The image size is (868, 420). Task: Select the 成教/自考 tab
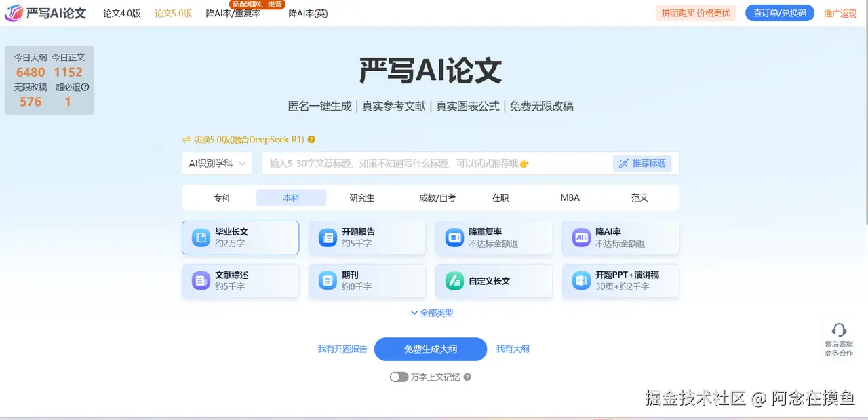click(437, 198)
